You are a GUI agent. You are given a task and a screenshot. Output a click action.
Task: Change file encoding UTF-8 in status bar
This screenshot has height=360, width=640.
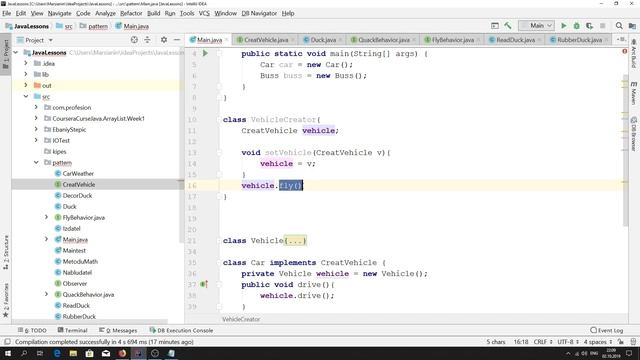pyautogui.click(x=568, y=342)
